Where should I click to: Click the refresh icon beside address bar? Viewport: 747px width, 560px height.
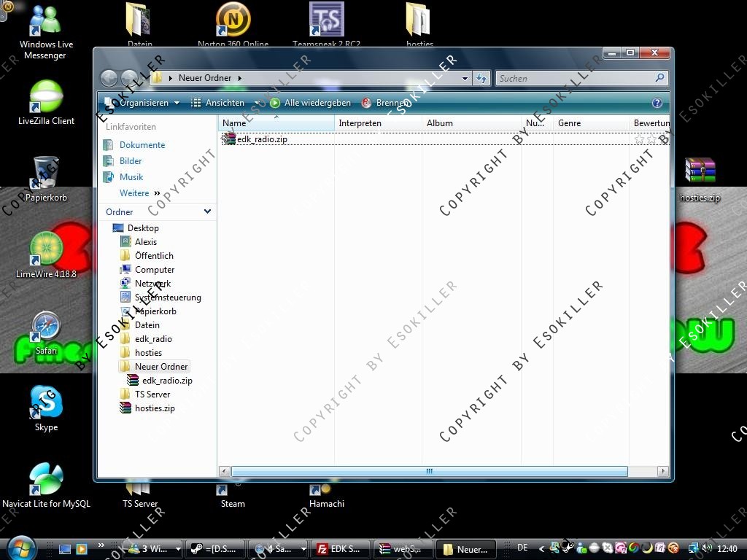point(481,78)
